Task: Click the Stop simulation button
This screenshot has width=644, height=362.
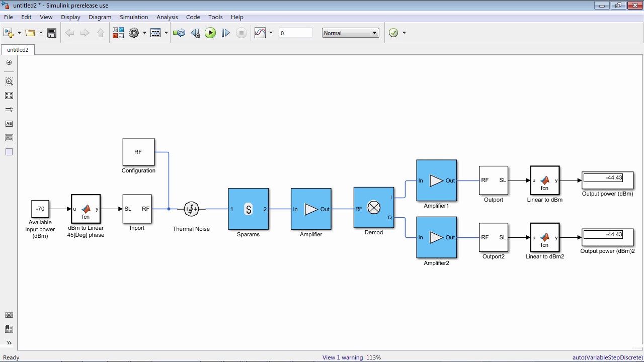Action: [x=242, y=33]
